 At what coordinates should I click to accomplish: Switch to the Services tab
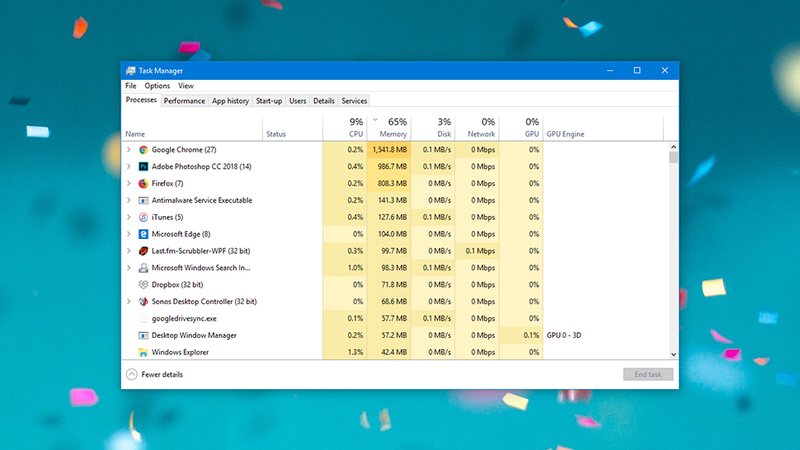354,101
